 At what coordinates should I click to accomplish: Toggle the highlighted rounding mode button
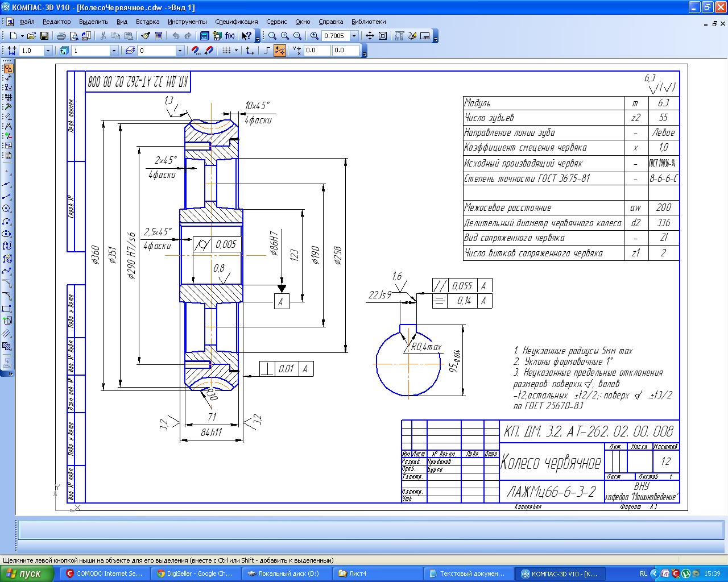(280, 51)
